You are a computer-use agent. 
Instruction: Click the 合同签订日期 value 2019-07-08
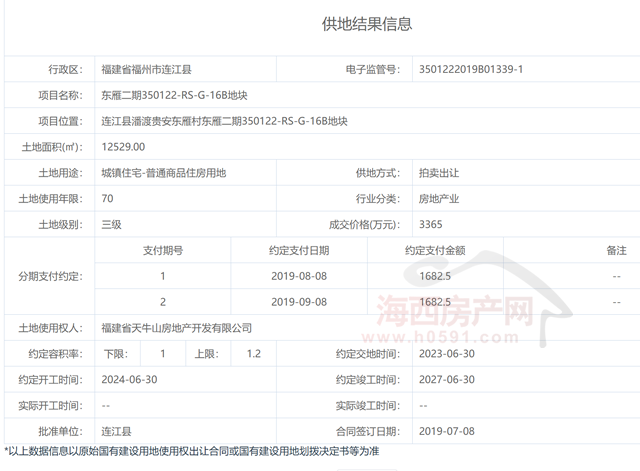447,431
